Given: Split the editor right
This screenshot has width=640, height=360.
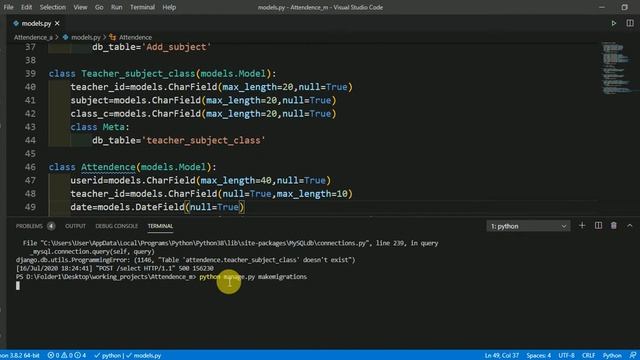Looking at the screenshot, I should (630, 23).
